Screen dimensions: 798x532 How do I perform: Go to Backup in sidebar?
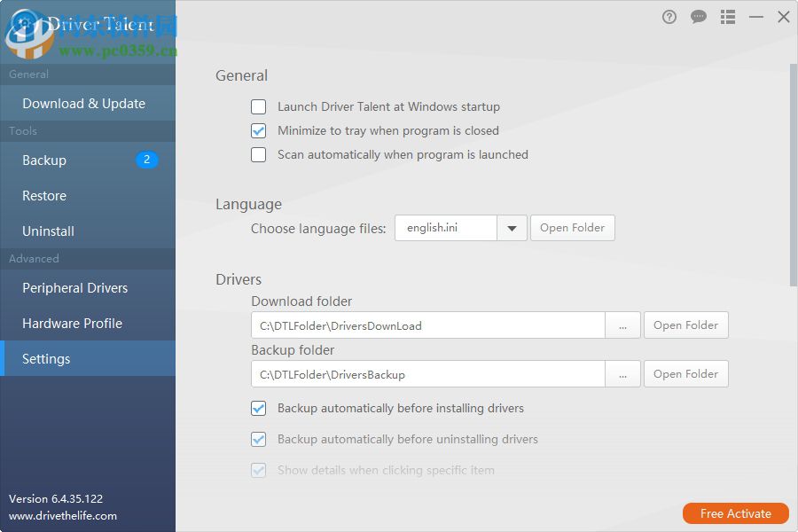pyautogui.click(x=88, y=160)
